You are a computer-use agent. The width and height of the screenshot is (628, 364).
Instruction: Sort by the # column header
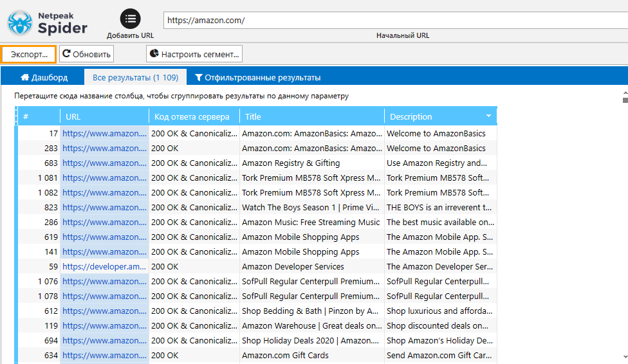pos(39,116)
